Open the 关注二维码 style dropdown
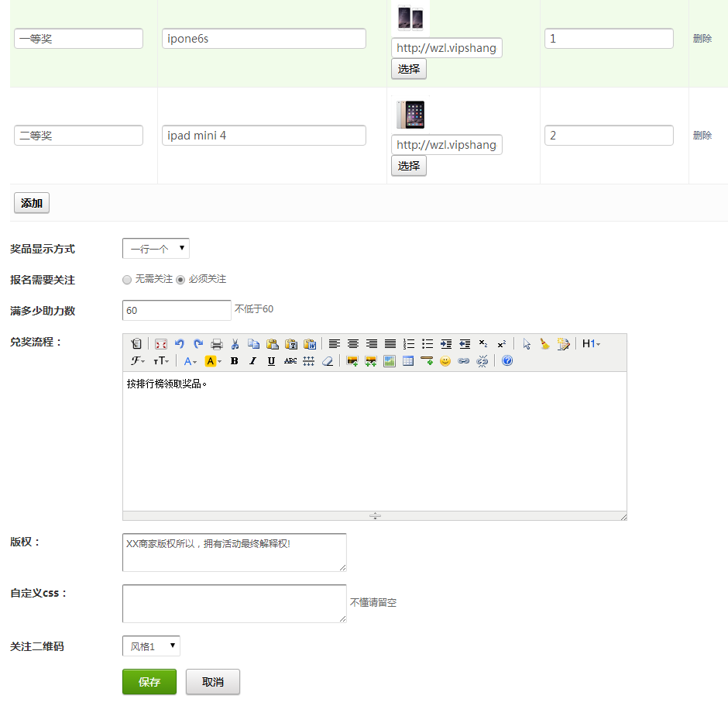Viewport: 728px width, 706px height. point(151,646)
